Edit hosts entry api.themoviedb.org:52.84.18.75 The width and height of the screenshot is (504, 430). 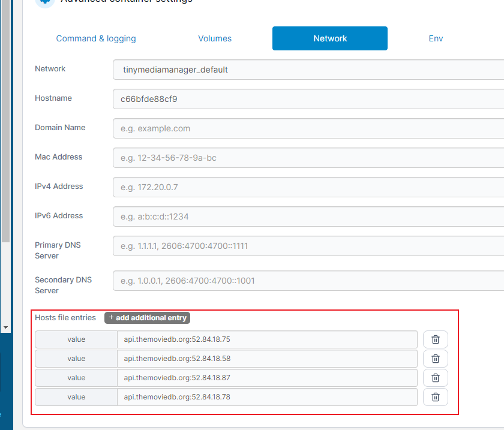pyautogui.click(x=267, y=339)
